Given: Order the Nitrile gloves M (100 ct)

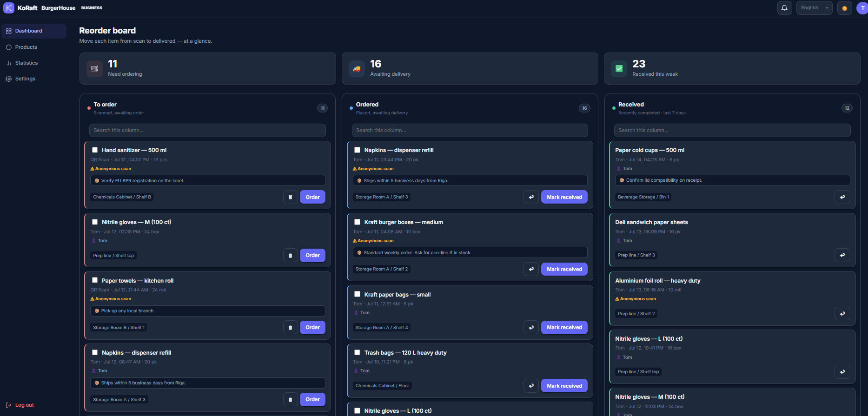Looking at the screenshot, I should (312, 255).
